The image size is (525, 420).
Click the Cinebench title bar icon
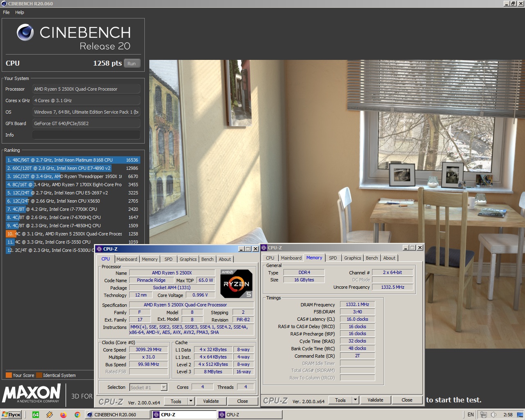[4, 4]
